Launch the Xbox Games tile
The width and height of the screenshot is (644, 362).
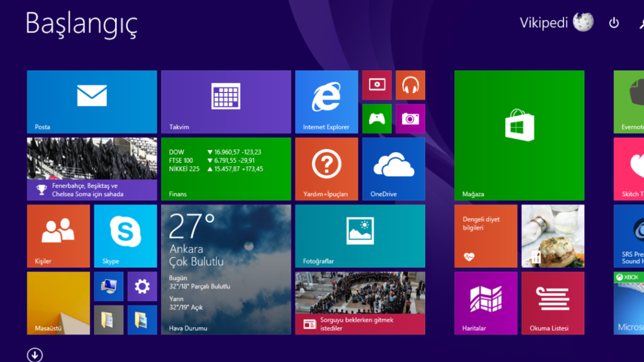tap(376, 119)
